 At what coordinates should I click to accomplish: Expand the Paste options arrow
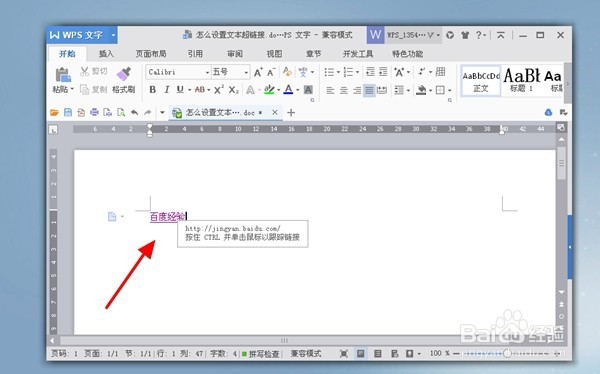pos(72,90)
